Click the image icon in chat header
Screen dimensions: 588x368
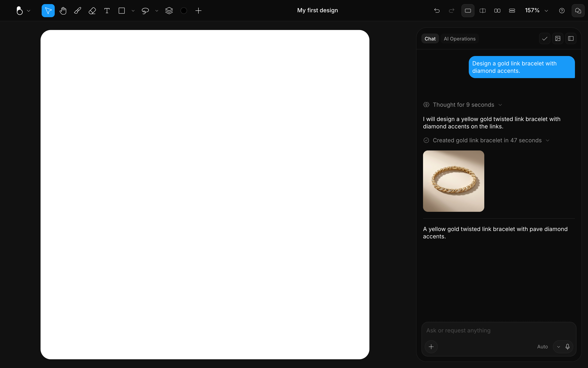click(x=558, y=39)
